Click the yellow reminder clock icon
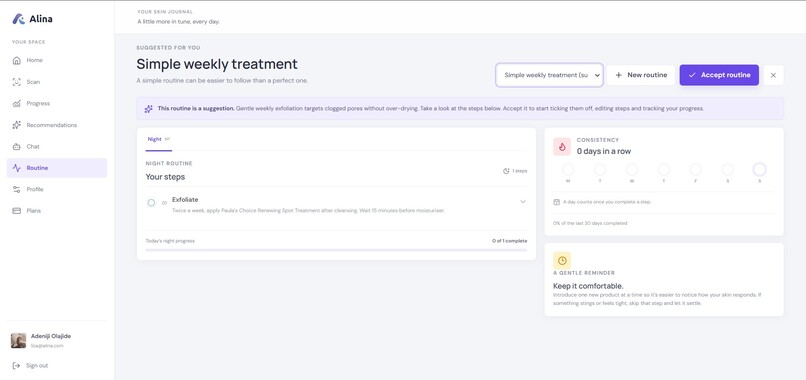806x380 pixels. (x=562, y=261)
